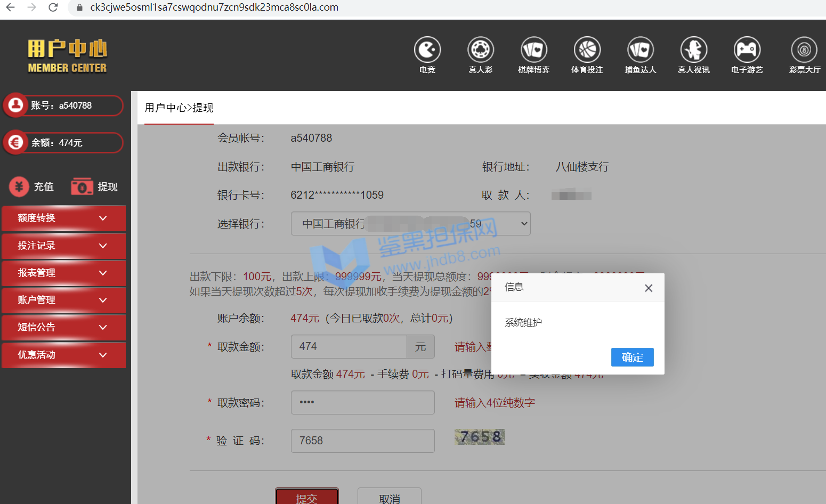Open the 优惠活动 menu item
The height and width of the screenshot is (504, 826).
point(63,355)
